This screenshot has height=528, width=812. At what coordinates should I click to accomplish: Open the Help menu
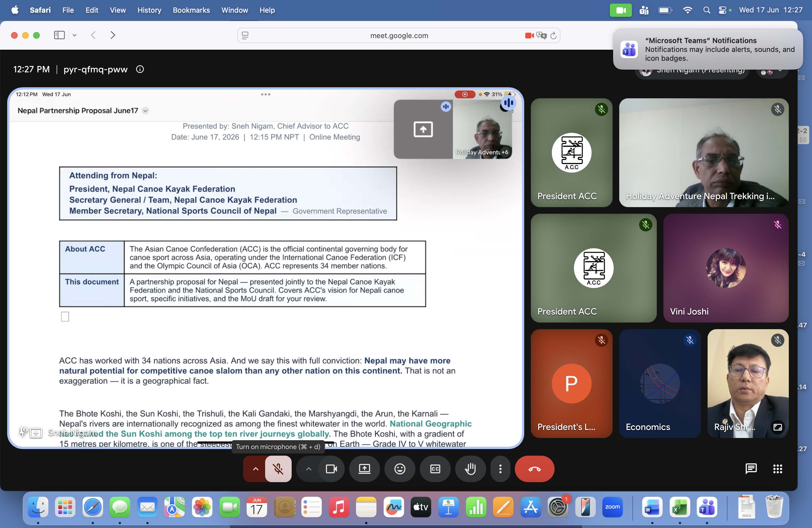(267, 10)
